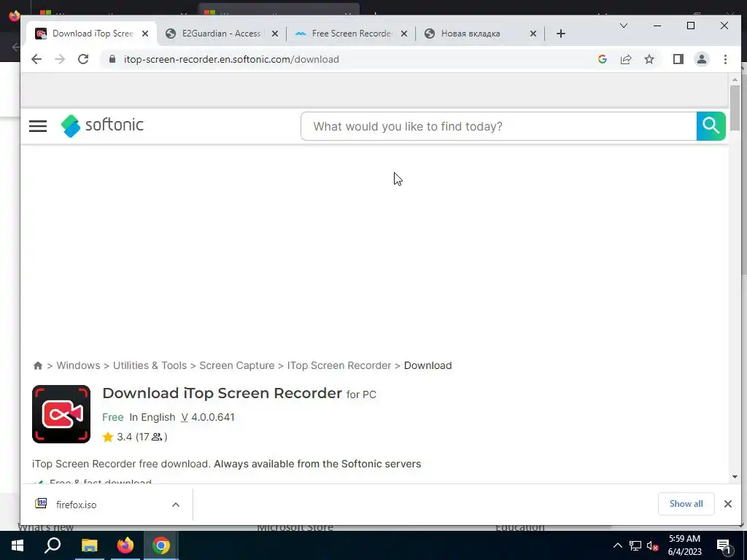Click scrollbar down arrow

[x=735, y=477]
